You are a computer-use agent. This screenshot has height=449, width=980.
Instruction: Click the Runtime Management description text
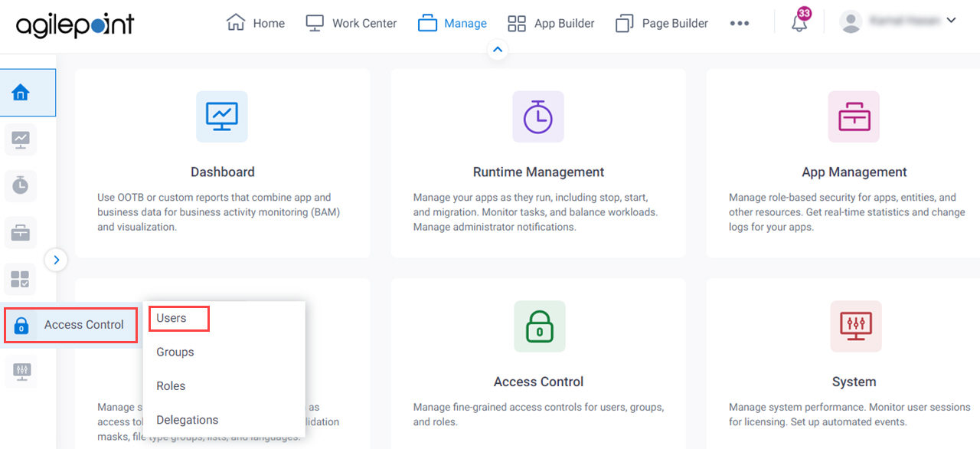pyautogui.click(x=535, y=212)
